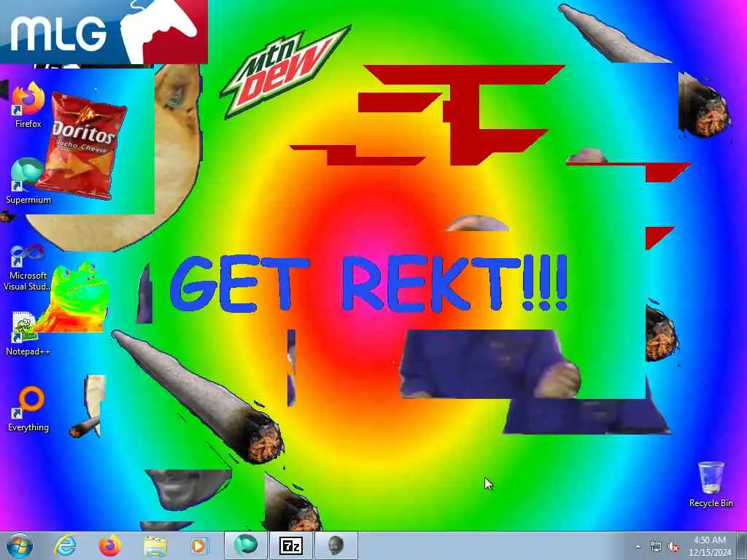
Task: Open the Windows Start menu
Action: tap(20, 545)
